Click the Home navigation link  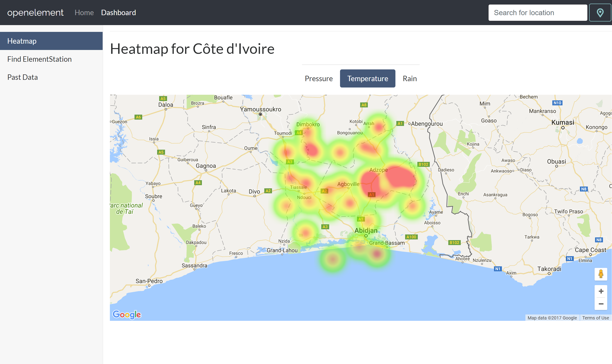(84, 12)
